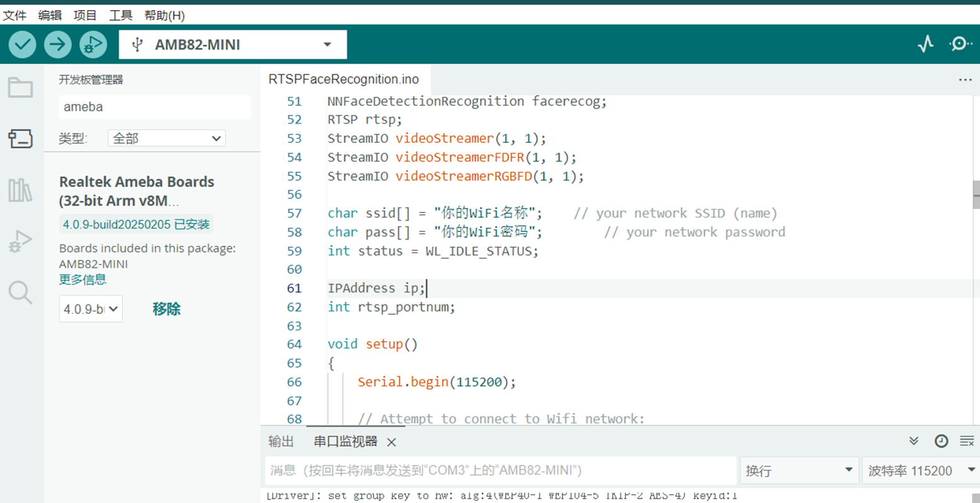
Task: Open Boards Manager sidebar icon
Action: click(x=20, y=139)
